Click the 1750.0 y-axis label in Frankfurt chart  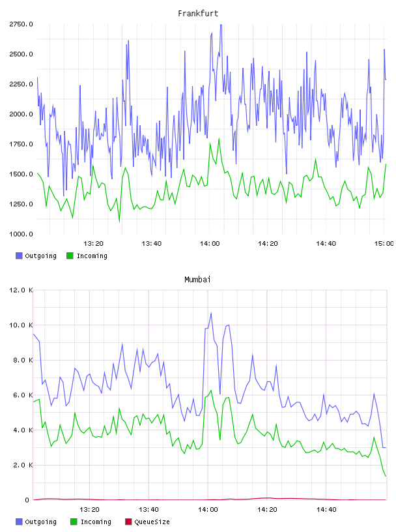(x=21, y=144)
